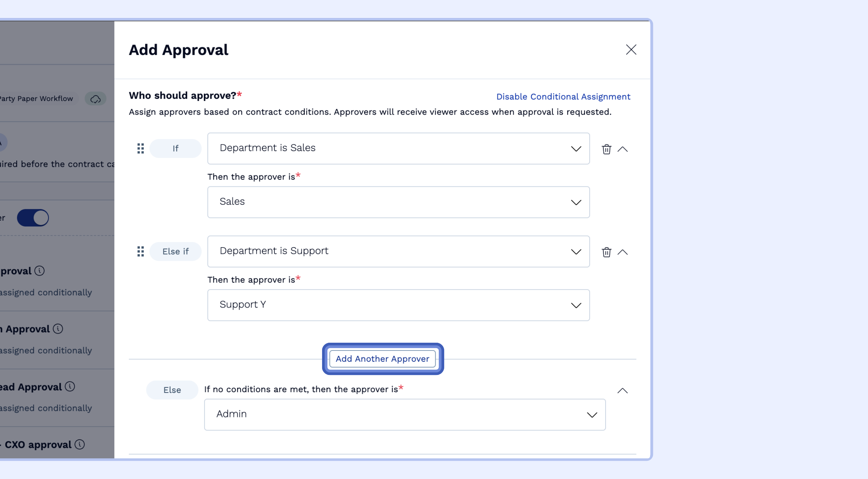Open the Support Y approver dropdown
The height and width of the screenshot is (479, 868).
[x=576, y=305]
